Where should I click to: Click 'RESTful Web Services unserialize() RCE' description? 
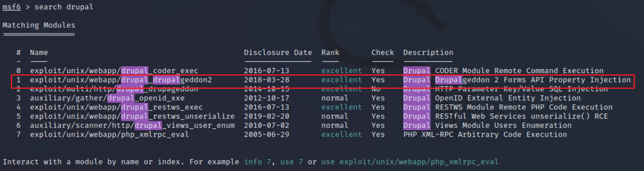[521, 116]
